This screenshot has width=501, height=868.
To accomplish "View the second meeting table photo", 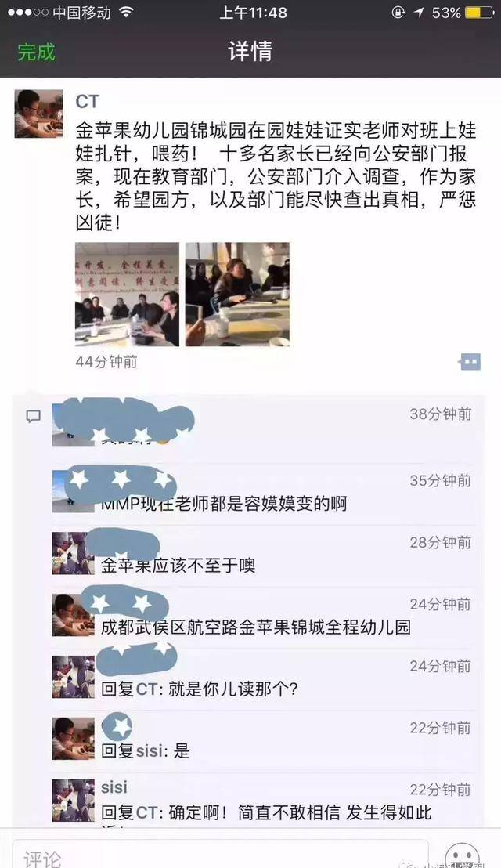I will (237, 295).
